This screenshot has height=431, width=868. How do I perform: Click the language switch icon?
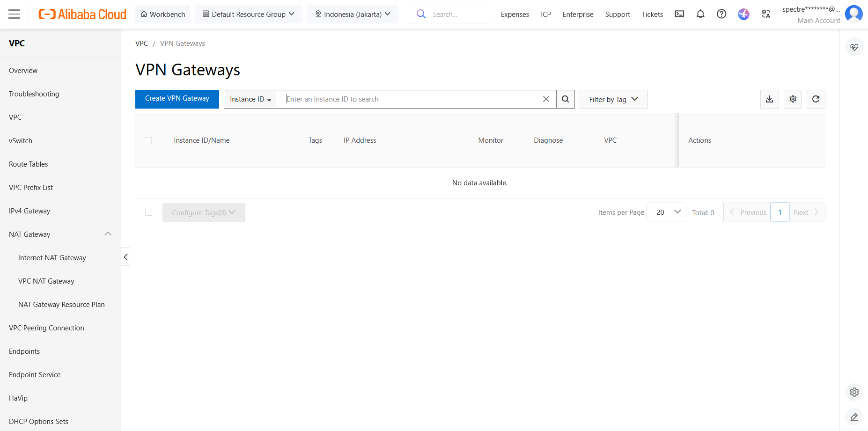click(765, 14)
